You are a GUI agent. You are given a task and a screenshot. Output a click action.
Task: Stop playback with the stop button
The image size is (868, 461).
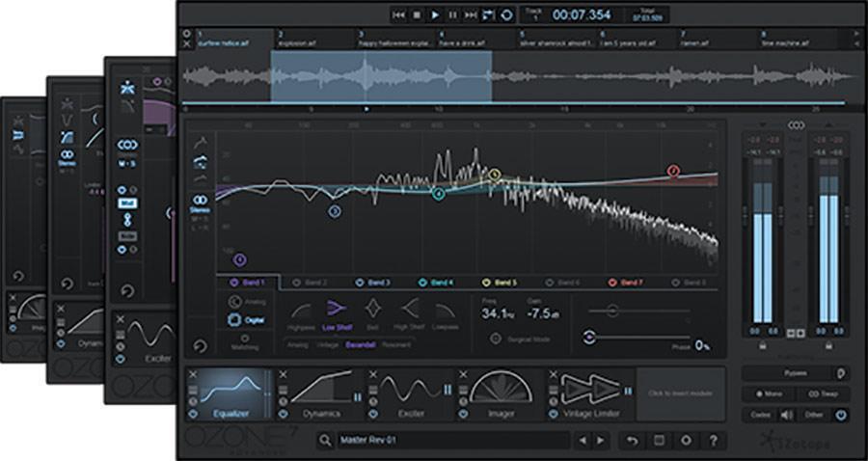[417, 14]
